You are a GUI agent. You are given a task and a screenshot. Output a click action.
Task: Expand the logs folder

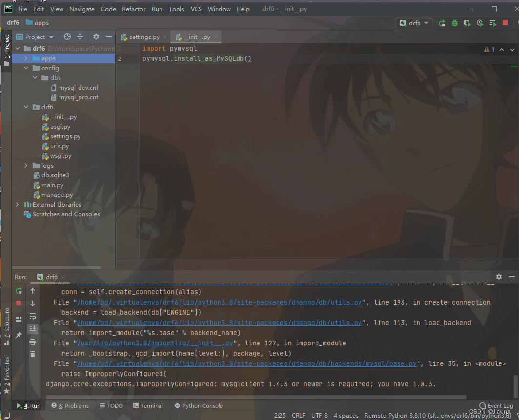(26, 165)
